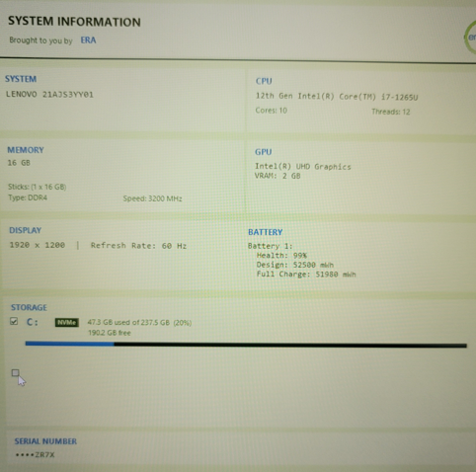Click the MEMORY section heading
The width and height of the screenshot is (476, 472).
tap(26, 150)
